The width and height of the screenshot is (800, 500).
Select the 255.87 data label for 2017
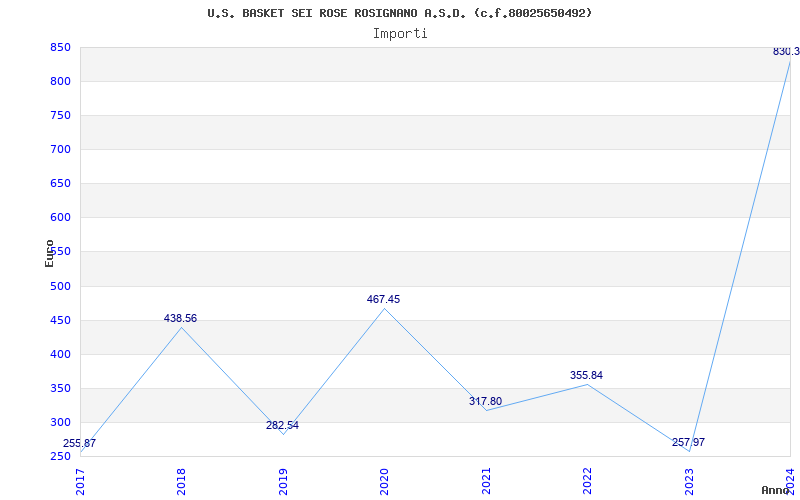click(x=80, y=443)
